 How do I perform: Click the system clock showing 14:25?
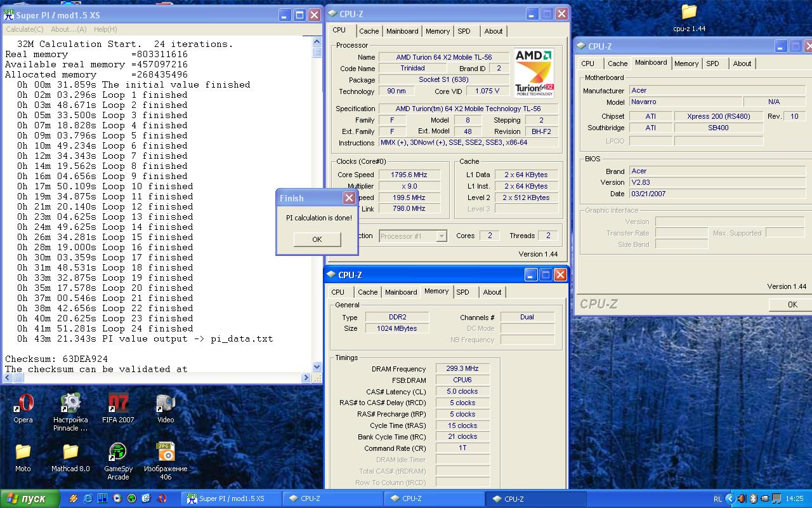[794, 499]
